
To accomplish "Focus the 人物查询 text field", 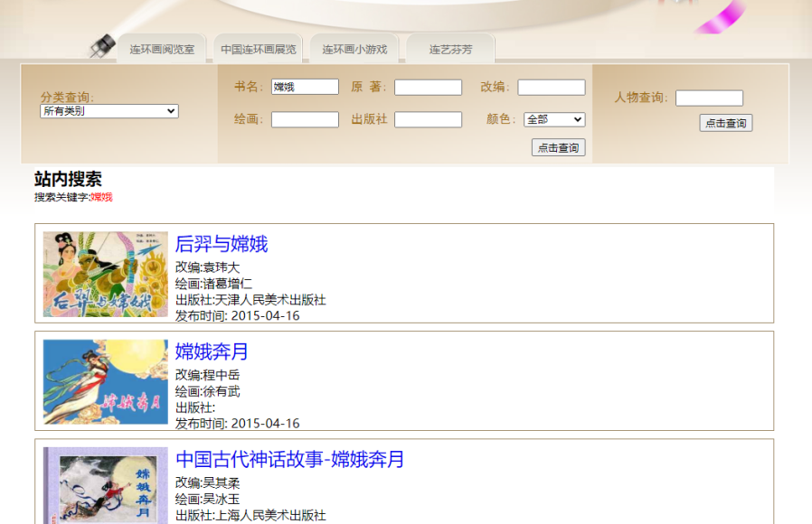I will pos(709,98).
